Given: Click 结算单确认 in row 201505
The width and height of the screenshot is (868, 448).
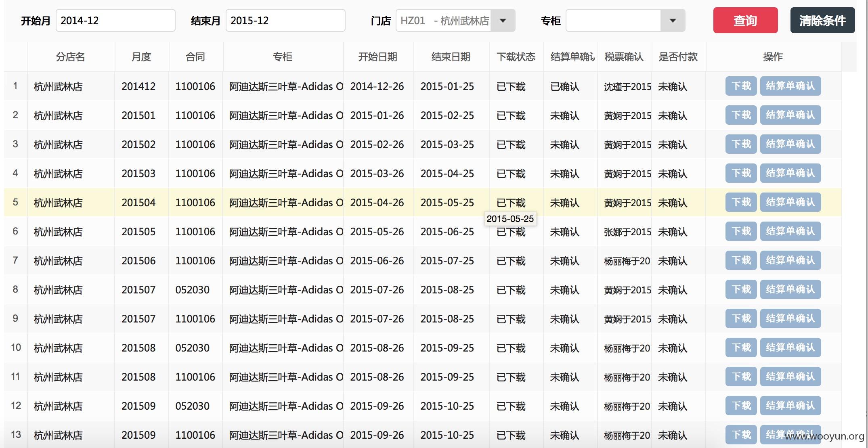Looking at the screenshot, I should pos(790,231).
